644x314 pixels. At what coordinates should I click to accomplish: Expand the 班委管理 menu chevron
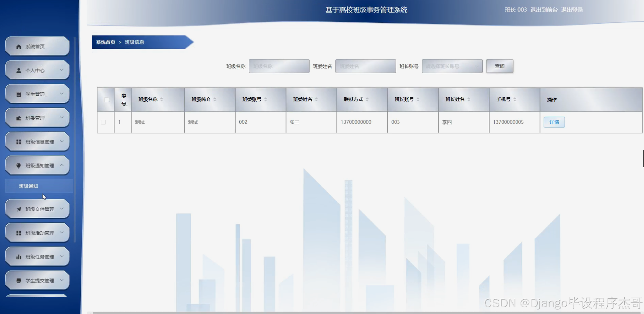tap(62, 117)
